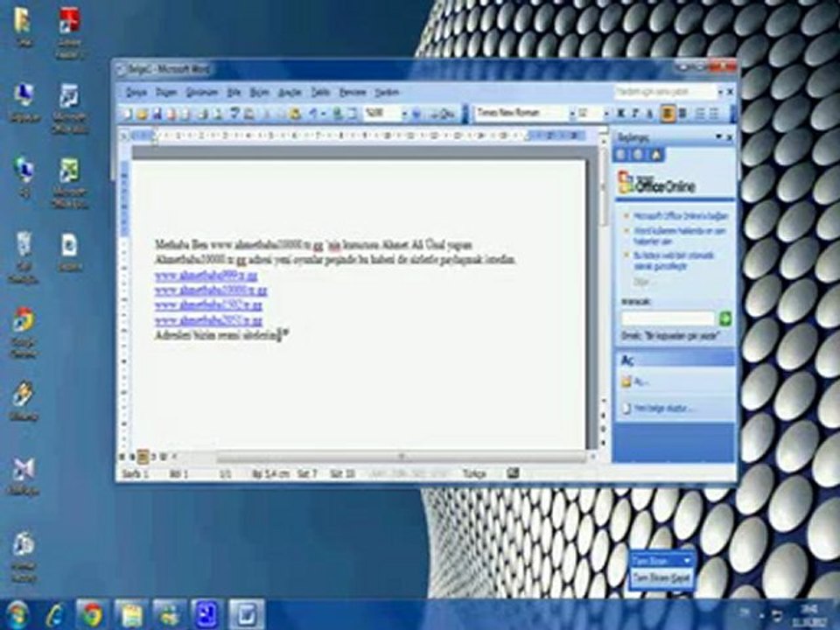Click the Chrome taskbar button

[x=92, y=614]
